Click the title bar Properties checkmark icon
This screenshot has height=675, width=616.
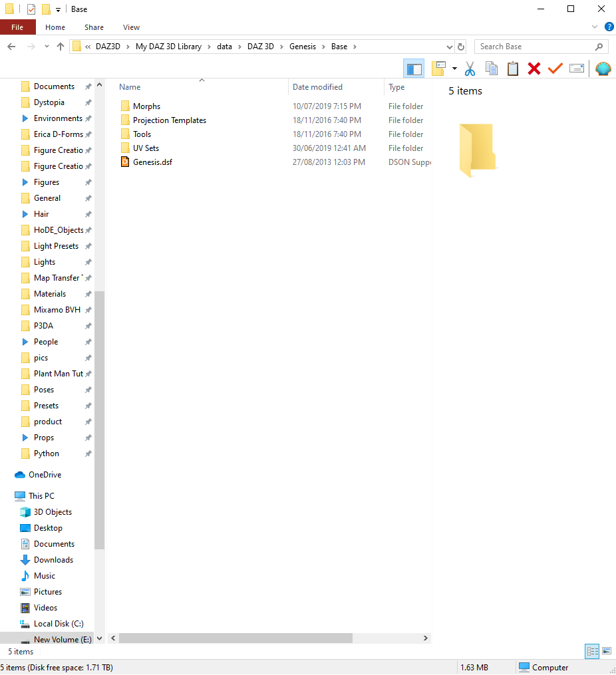pyautogui.click(x=31, y=9)
